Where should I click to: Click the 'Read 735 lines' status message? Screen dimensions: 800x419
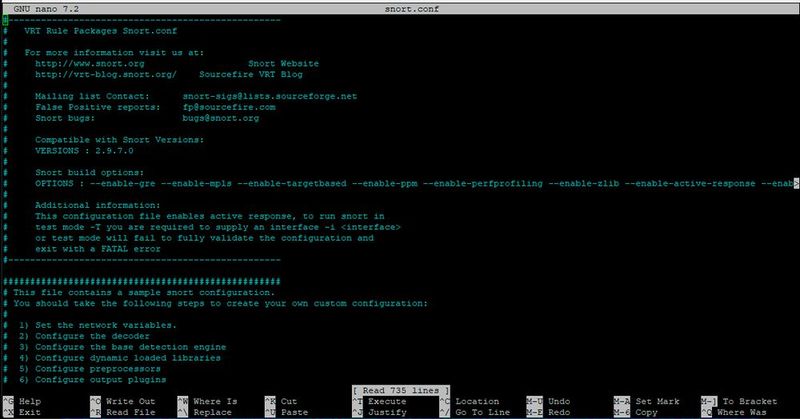(401, 390)
